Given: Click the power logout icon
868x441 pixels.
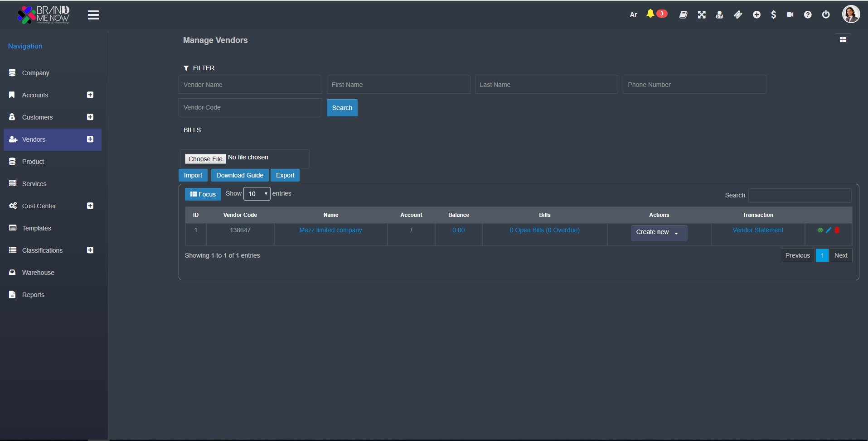Looking at the screenshot, I should click(826, 15).
